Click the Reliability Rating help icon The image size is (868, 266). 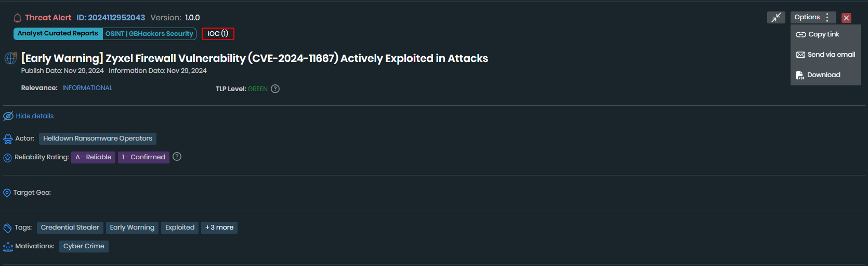click(177, 157)
